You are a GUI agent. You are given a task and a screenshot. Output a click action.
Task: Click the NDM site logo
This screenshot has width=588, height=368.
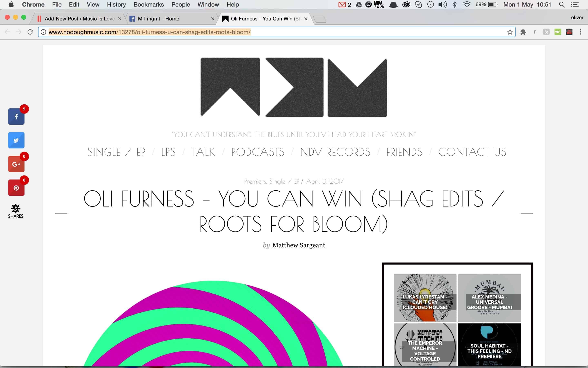tap(294, 87)
